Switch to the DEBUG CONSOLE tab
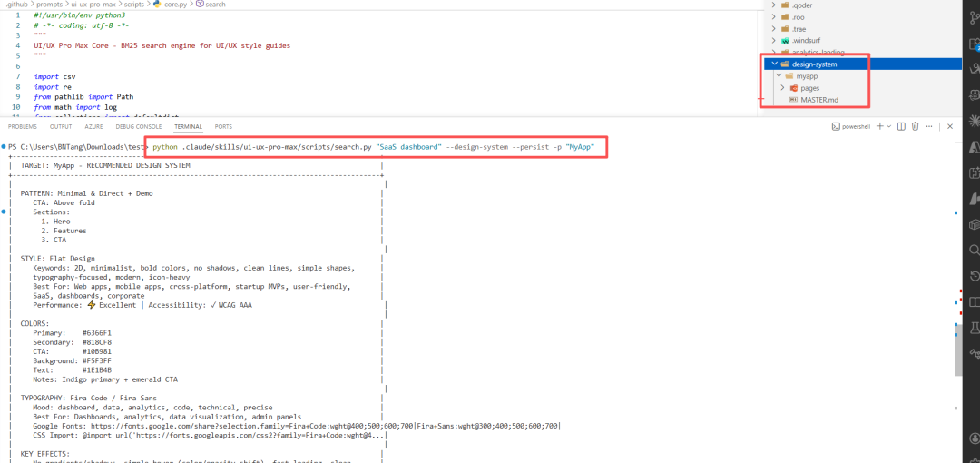This screenshot has width=980, height=463. click(x=139, y=126)
